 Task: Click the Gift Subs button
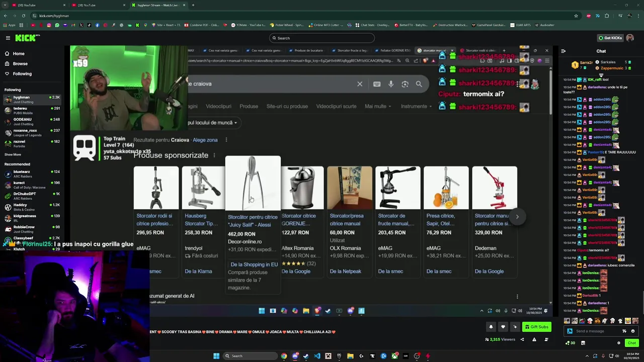(x=537, y=327)
